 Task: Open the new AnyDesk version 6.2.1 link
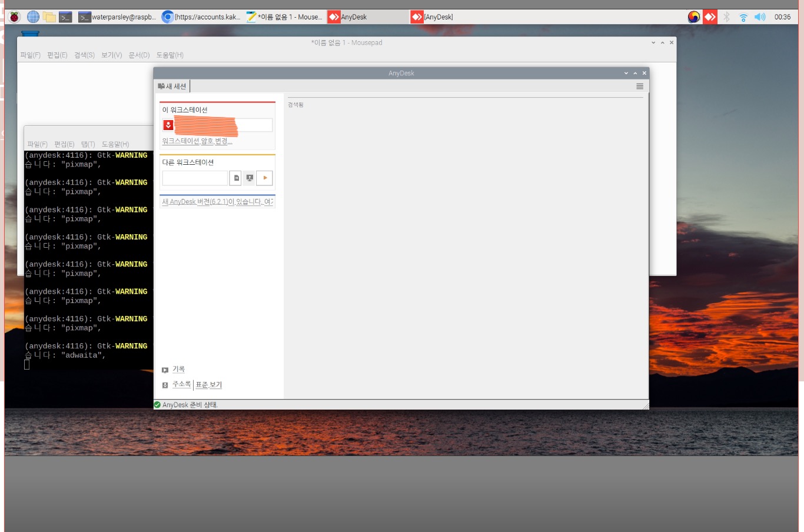click(217, 202)
